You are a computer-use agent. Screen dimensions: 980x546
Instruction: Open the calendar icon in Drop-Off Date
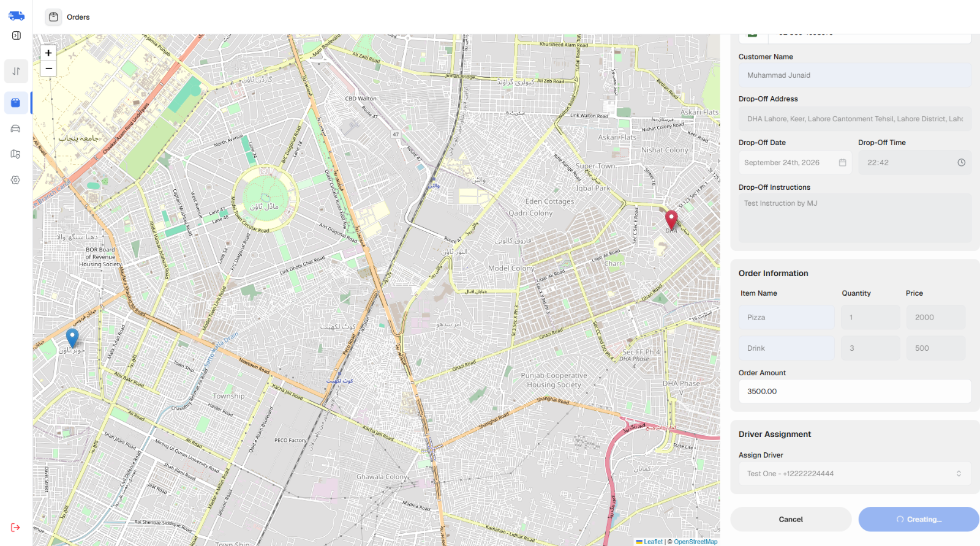[x=842, y=163]
